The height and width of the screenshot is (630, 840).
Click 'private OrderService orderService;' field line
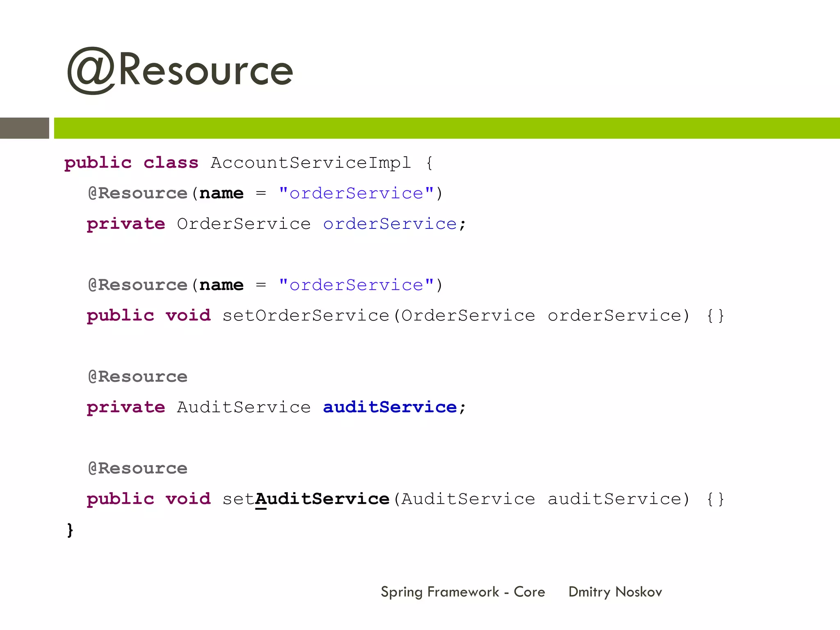click(x=276, y=224)
